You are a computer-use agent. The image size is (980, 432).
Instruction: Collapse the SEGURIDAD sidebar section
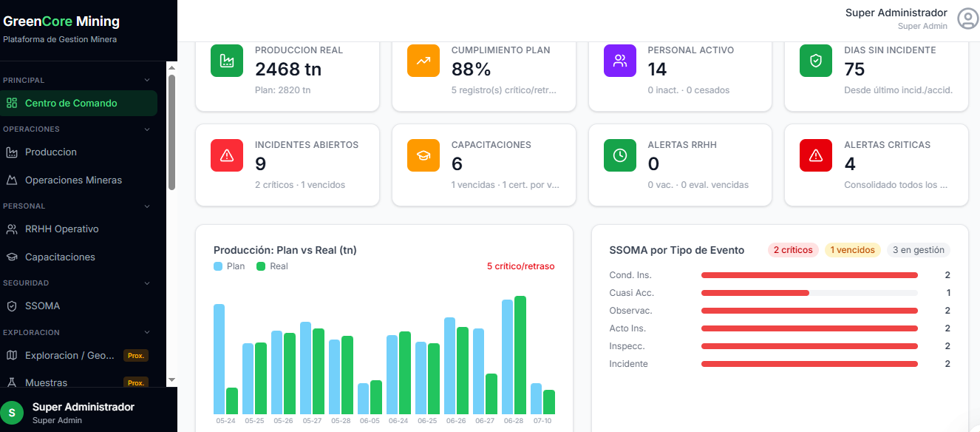147,283
